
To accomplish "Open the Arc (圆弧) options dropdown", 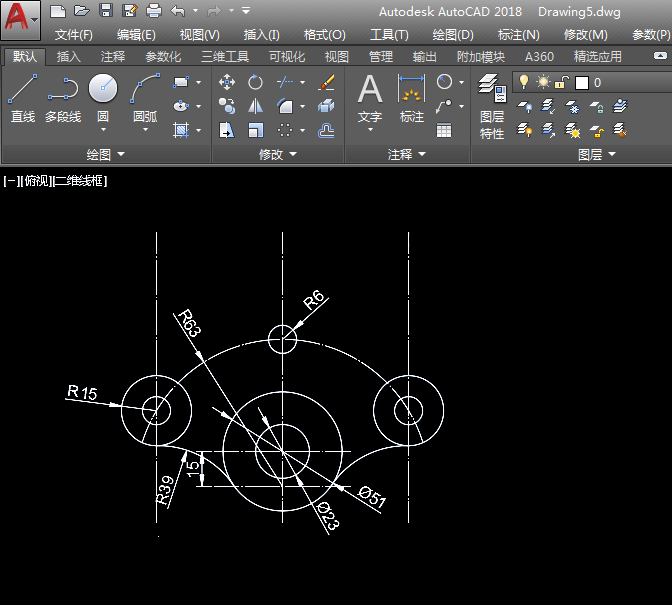I will click(x=145, y=129).
